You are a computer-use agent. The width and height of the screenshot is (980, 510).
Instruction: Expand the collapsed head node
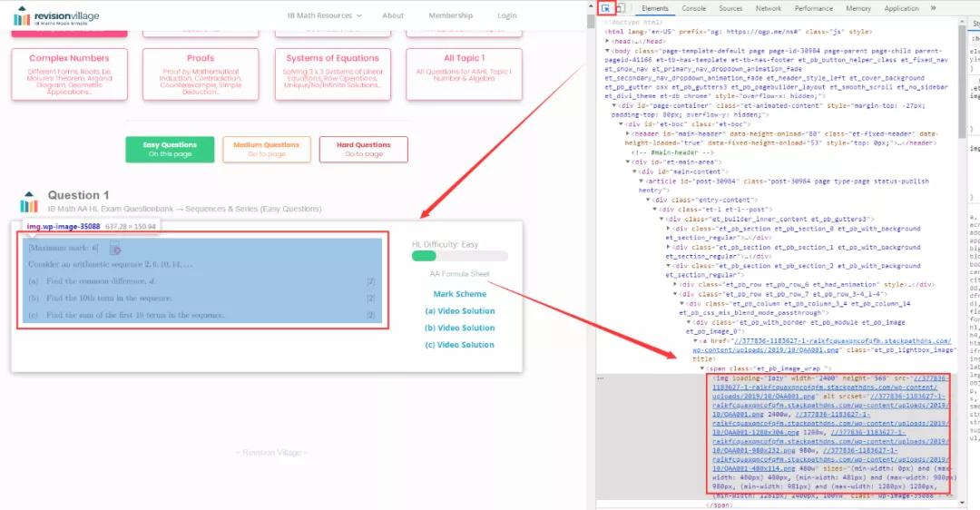pyautogui.click(x=607, y=41)
